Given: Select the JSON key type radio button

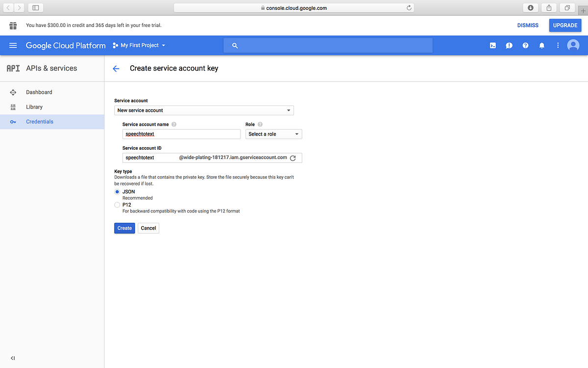Looking at the screenshot, I should point(117,191).
